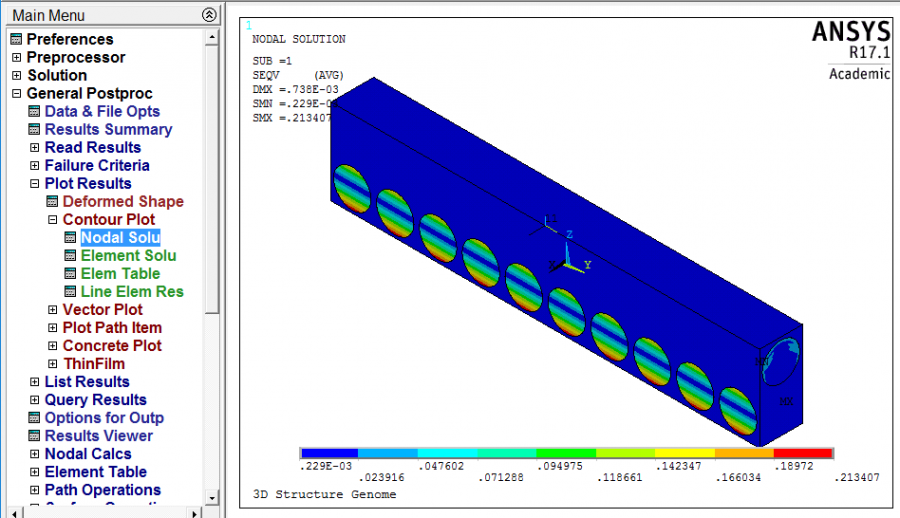
Task: Click the icon beside Results Summary
Action: pos(34,129)
